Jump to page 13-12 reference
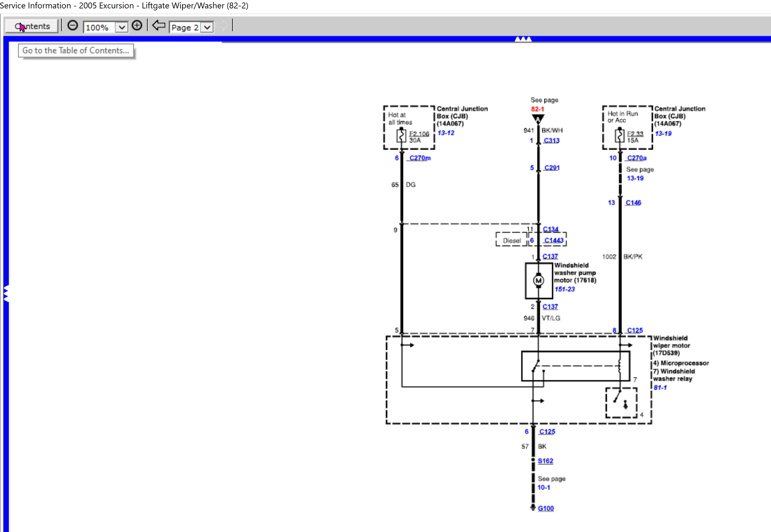The image size is (771, 532). coord(446,133)
